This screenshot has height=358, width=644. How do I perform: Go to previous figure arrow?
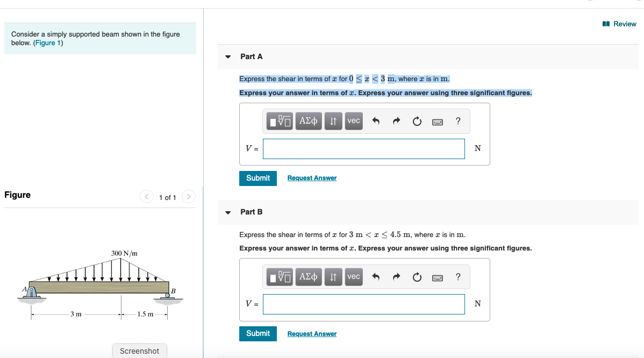pos(147,197)
